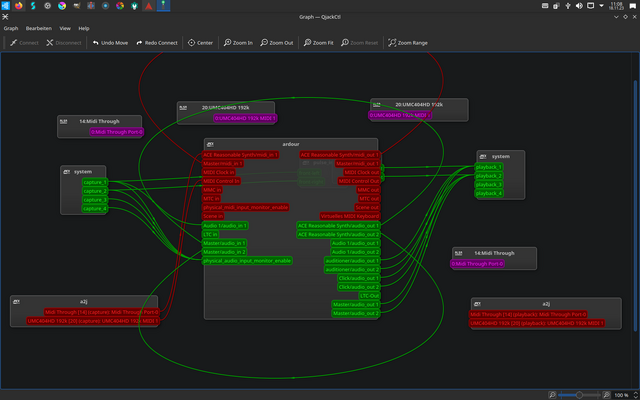Click the 100 % zoom spinbox arrows

[635, 395]
